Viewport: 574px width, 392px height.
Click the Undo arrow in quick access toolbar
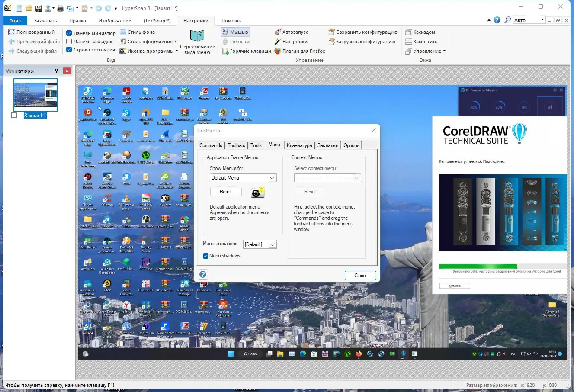[x=98, y=8]
